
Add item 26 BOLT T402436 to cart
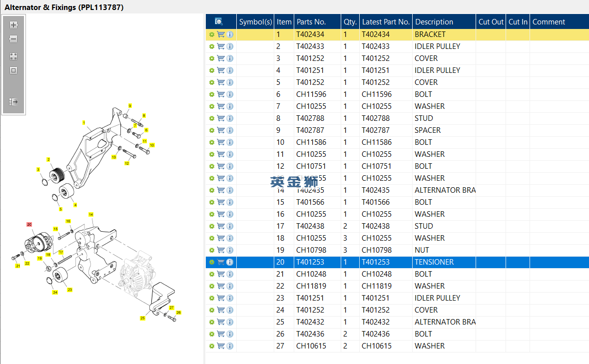click(221, 334)
